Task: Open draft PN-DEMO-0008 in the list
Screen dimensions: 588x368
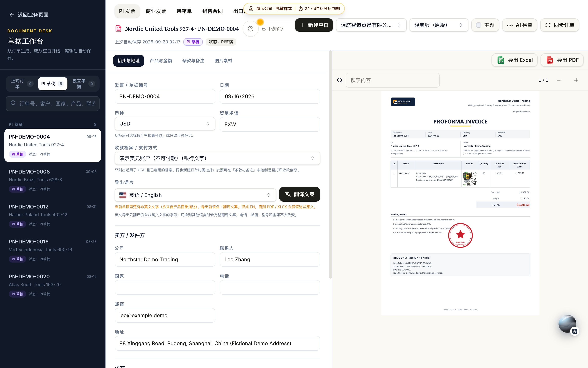Action: tap(53, 180)
